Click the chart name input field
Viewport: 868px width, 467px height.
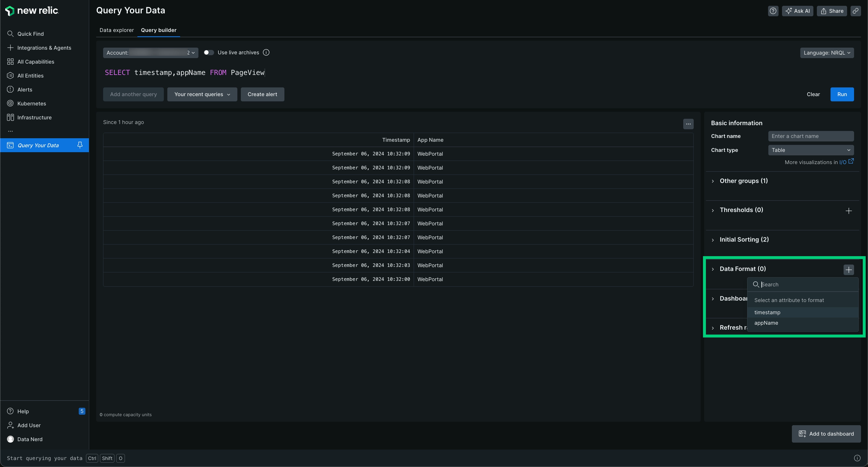coord(810,136)
